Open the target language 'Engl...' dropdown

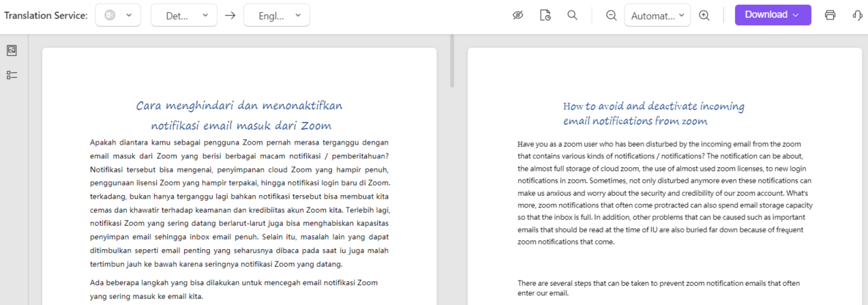[277, 15]
